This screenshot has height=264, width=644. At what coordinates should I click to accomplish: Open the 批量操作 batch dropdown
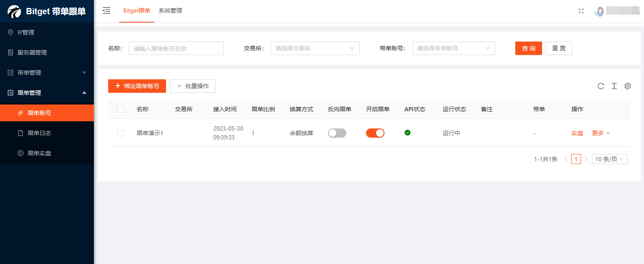(x=193, y=86)
